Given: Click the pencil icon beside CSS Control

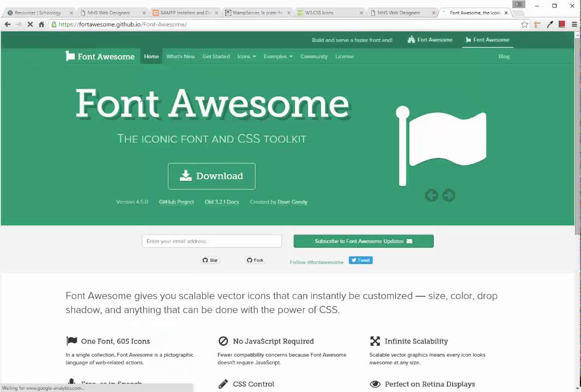Looking at the screenshot, I should [223, 384].
